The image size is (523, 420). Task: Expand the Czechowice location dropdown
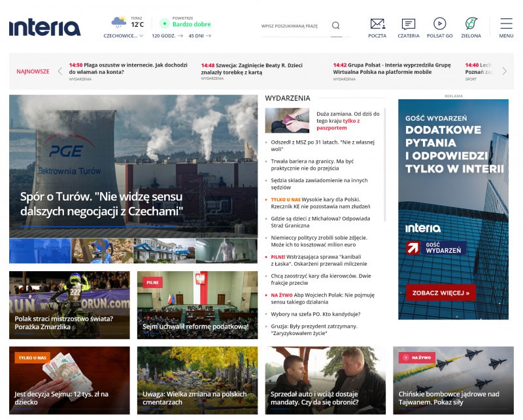click(x=124, y=36)
